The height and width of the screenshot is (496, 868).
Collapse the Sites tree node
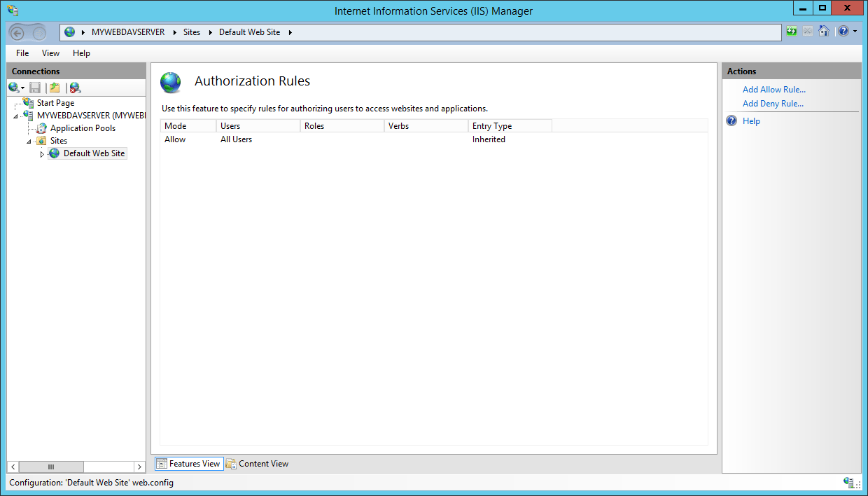click(x=29, y=142)
